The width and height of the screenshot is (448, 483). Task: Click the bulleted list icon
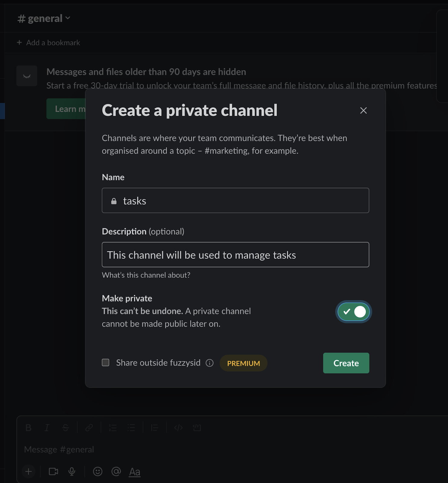coord(131,428)
